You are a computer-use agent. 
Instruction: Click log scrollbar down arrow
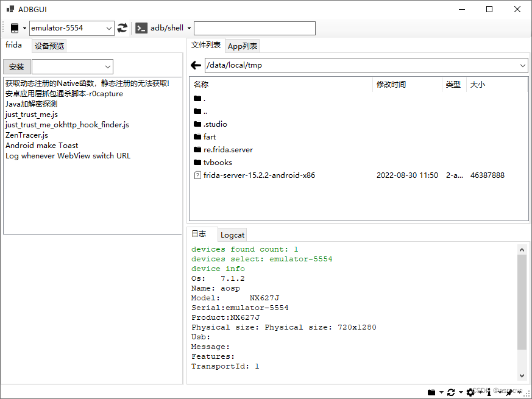pyautogui.click(x=522, y=376)
